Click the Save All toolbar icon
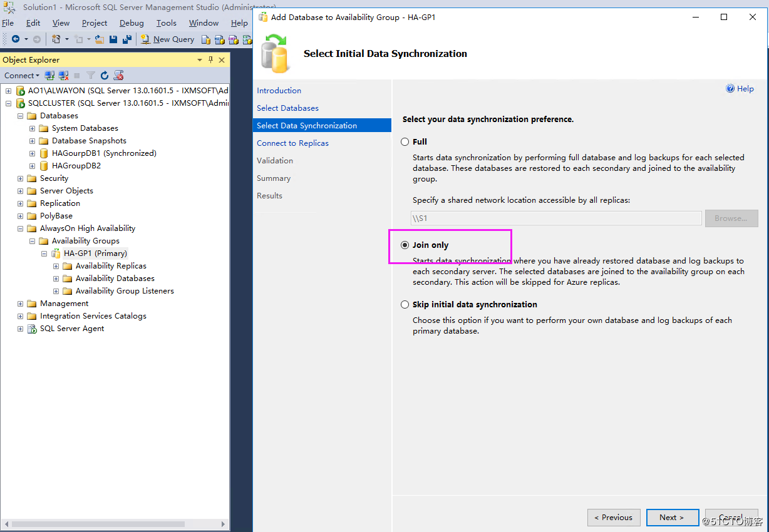The height and width of the screenshot is (532, 769). pyautogui.click(x=128, y=39)
